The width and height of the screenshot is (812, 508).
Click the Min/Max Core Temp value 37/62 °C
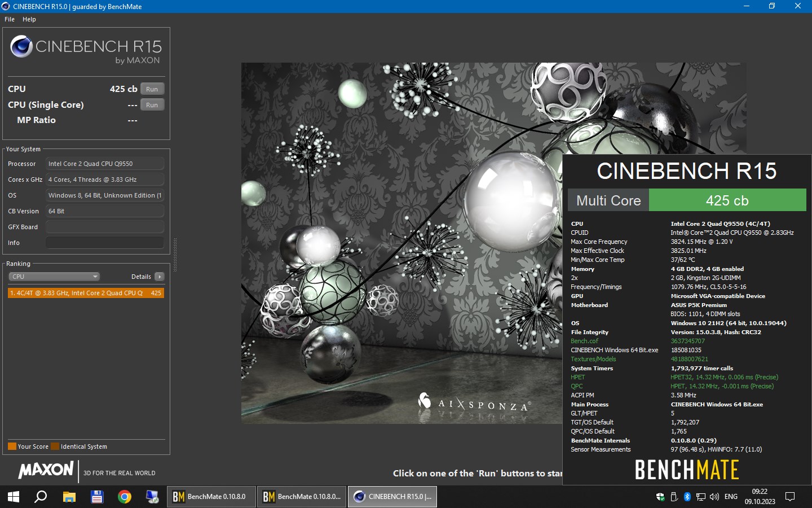(x=683, y=260)
